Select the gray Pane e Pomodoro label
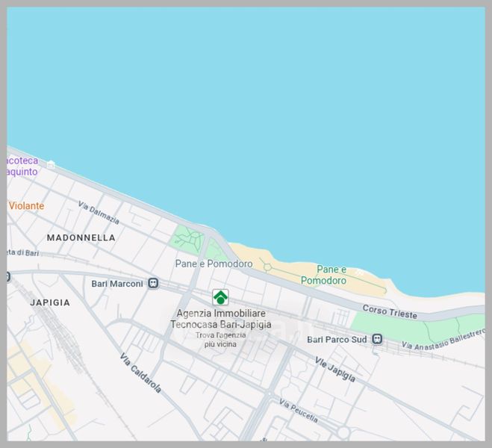The width and height of the screenshot is (492, 448). (x=214, y=264)
